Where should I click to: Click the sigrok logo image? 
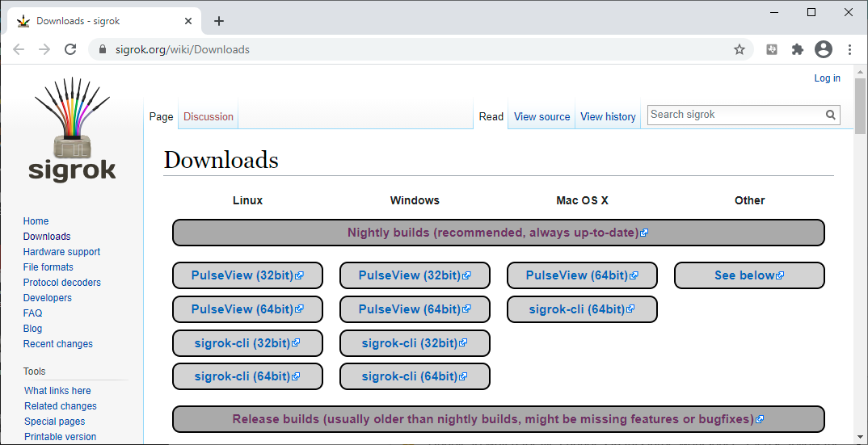pyautogui.click(x=73, y=129)
